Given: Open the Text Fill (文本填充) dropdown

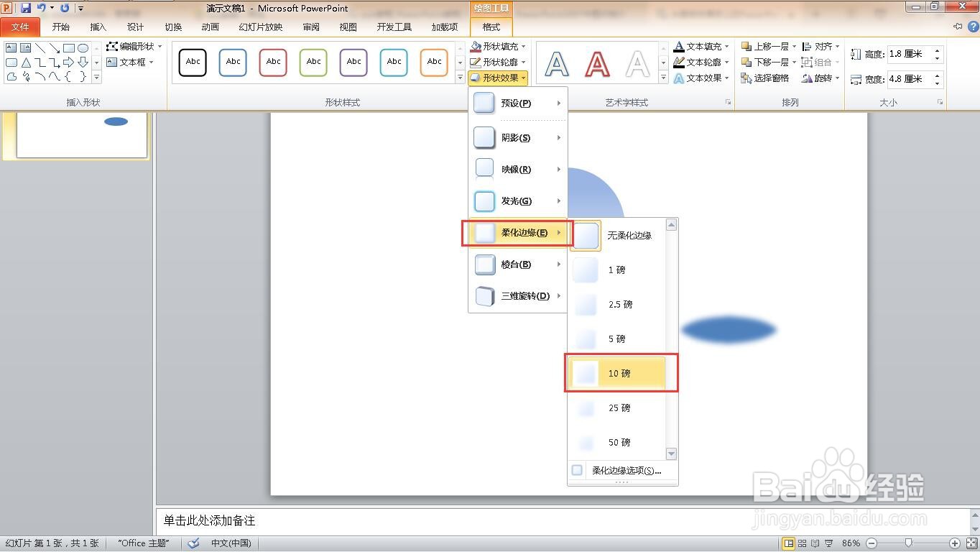Looking at the screenshot, I should coord(701,46).
